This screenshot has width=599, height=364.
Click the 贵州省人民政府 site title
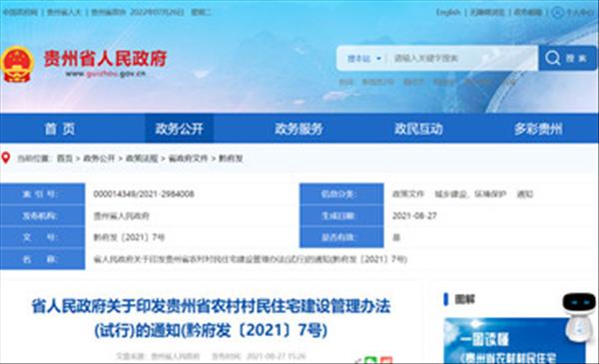[x=105, y=59]
